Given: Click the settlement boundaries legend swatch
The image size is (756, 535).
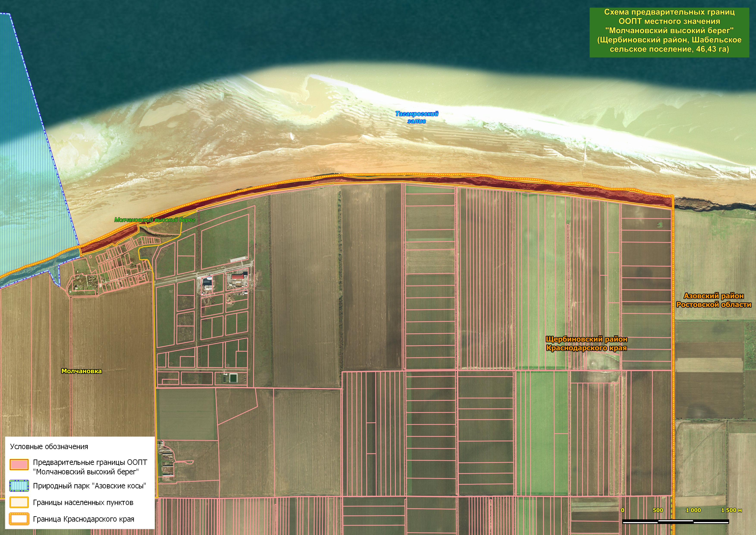Looking at the screenshot, I should click(19, 502).
